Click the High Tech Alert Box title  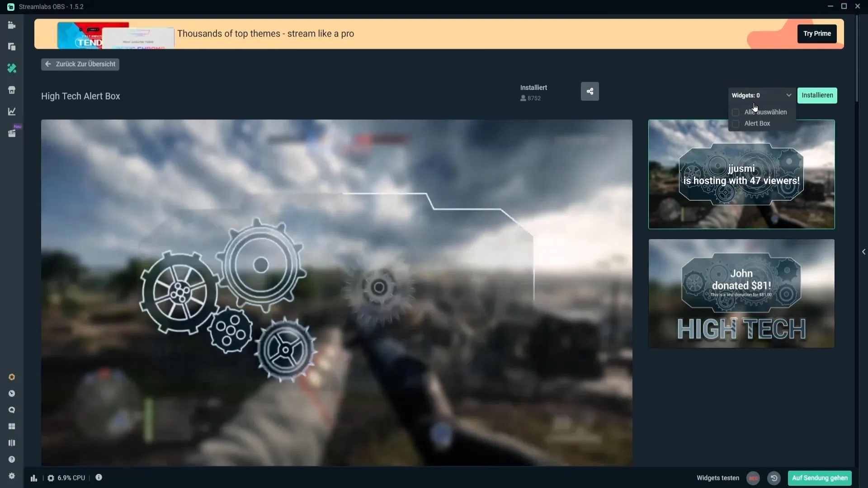80,96
